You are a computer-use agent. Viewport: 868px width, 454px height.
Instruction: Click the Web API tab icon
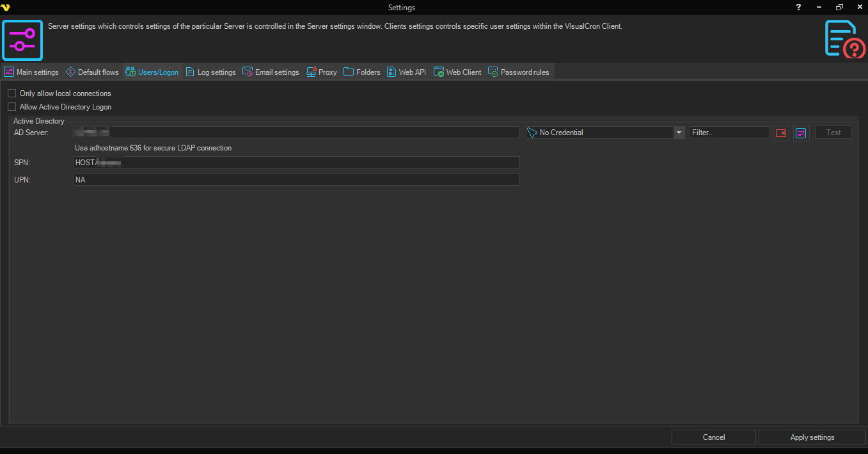pyautogui.click(x=391, y=72)
